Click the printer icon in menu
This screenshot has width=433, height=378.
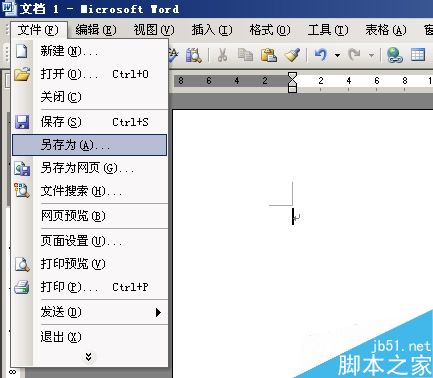coord(22,287)
